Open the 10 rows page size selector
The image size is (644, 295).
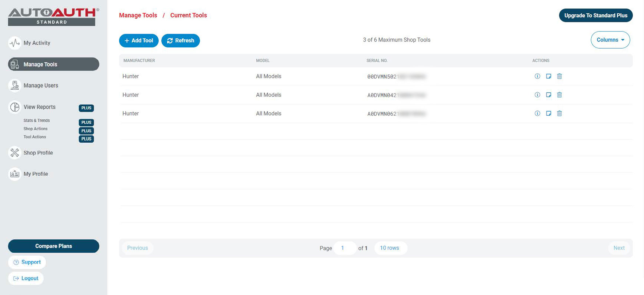click(391, 248)
